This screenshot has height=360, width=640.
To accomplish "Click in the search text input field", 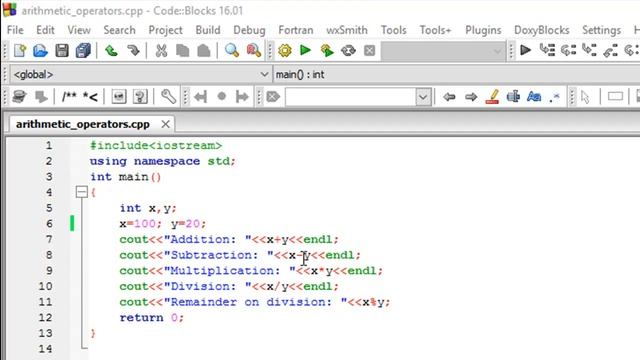I will coord(351,97).
